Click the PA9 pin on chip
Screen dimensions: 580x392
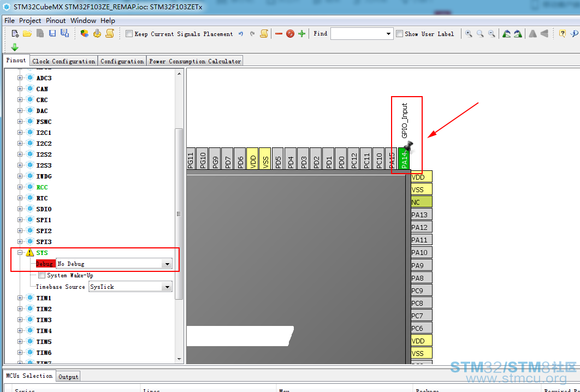(x=421, y=265)
